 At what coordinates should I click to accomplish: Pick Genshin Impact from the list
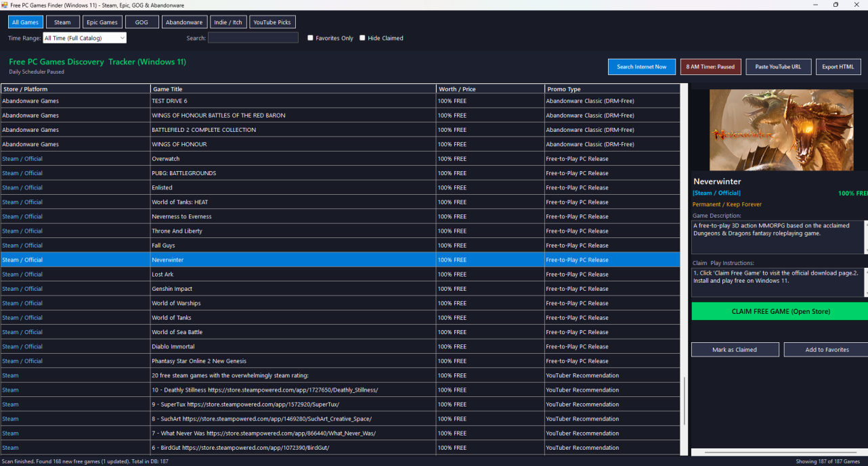tap(340, 289)
